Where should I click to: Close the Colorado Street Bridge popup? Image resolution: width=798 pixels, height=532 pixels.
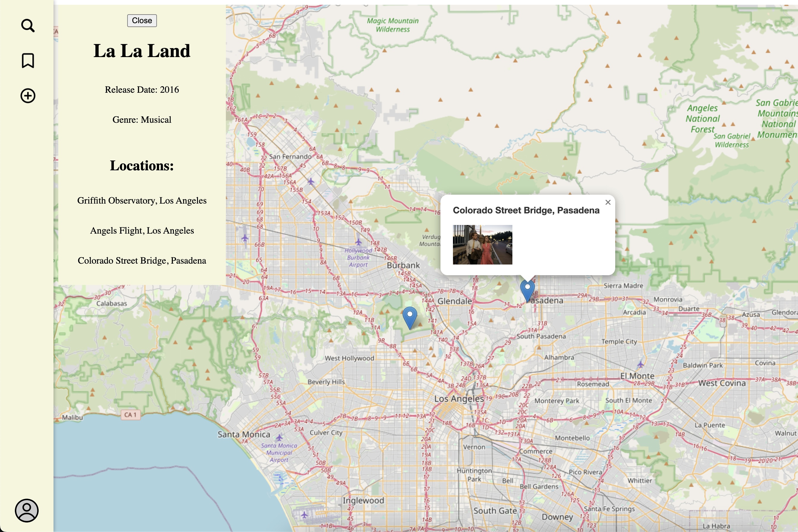[x=608, y=203]
